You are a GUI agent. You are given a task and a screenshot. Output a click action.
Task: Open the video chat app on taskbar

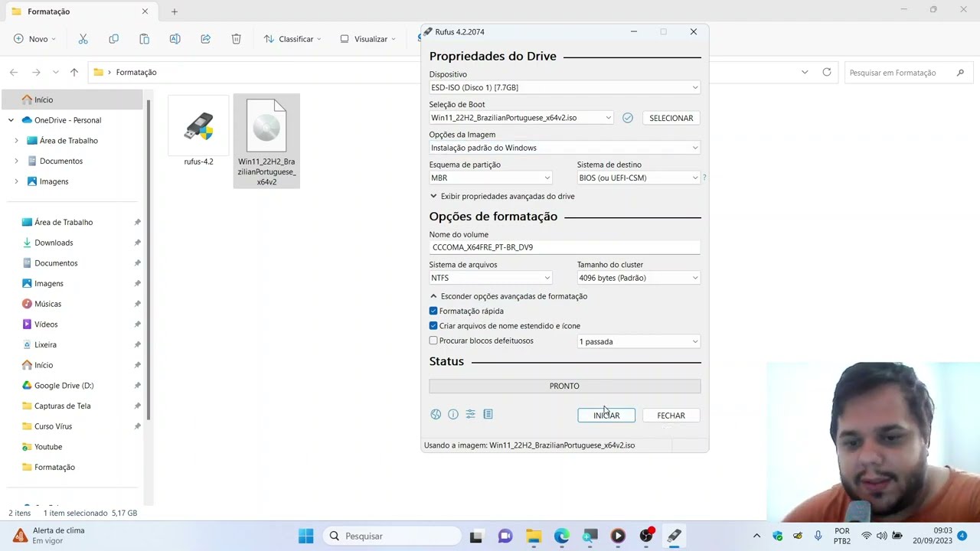point(505,536)
